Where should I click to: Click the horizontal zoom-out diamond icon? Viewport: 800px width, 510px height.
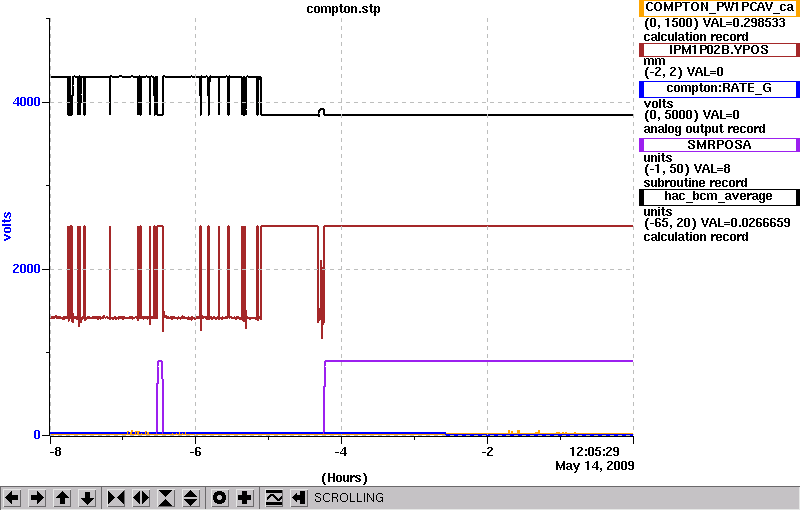point(141,497)
